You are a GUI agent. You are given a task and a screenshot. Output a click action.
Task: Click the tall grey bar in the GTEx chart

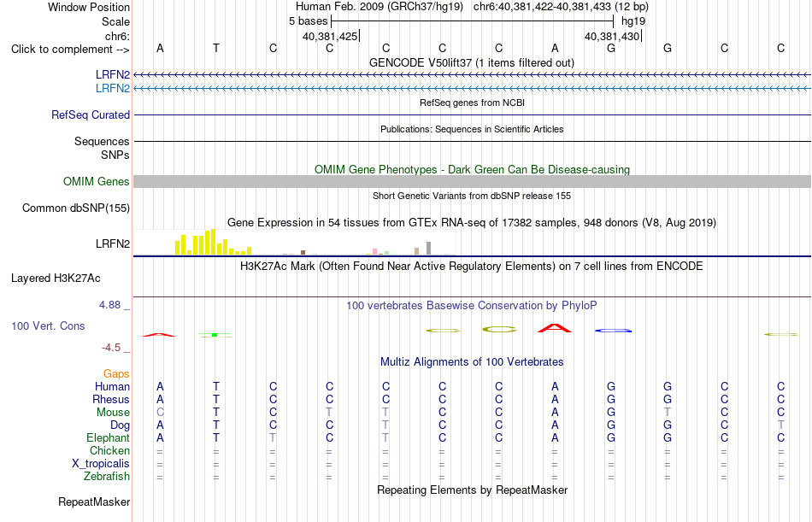coord(429,248)
